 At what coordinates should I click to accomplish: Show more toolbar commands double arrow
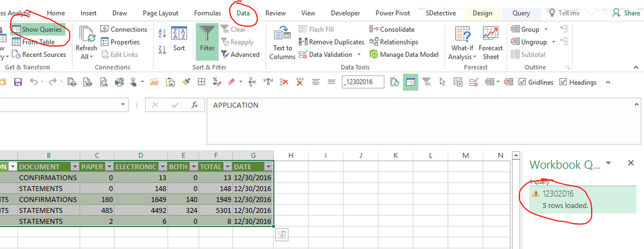click(608, 82)
